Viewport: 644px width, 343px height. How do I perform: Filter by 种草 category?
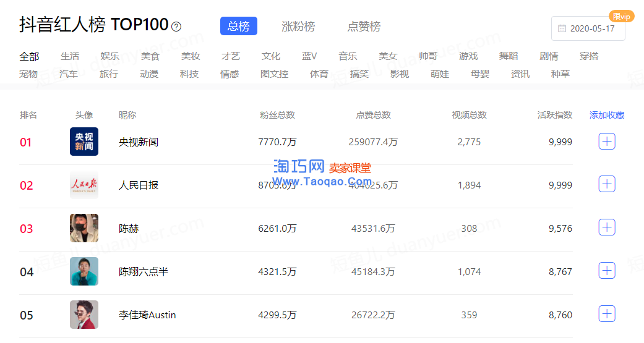[x=560, y=74]
